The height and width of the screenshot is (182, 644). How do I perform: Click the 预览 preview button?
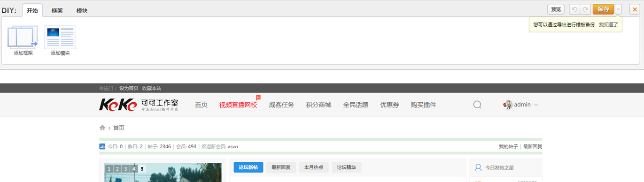point(556,9)
